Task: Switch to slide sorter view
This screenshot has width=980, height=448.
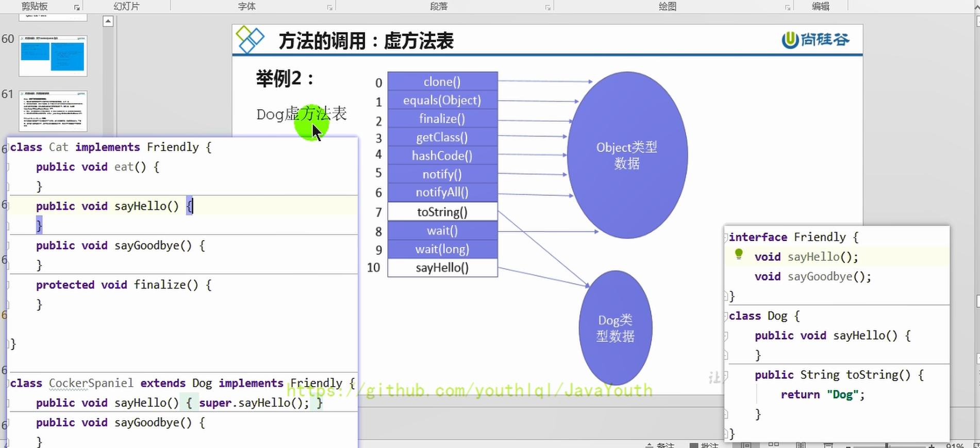Action: [x=774, y=444]
